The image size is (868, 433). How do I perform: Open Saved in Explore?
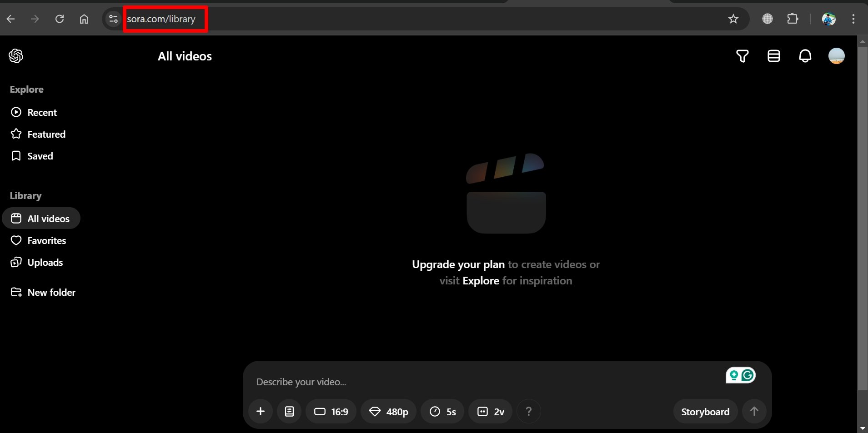pyautogui.click(x=32, y=156)
